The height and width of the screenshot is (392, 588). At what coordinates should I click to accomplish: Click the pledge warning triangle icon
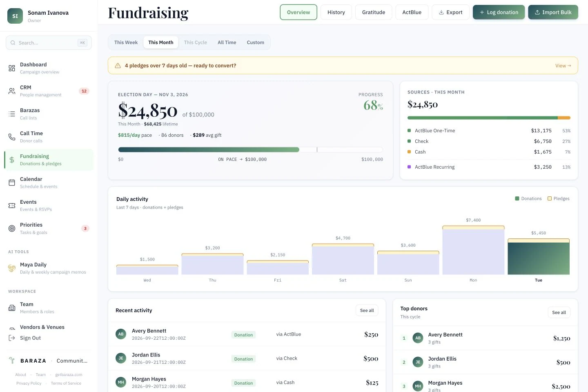pyautogui.click(x=118, y=65)
